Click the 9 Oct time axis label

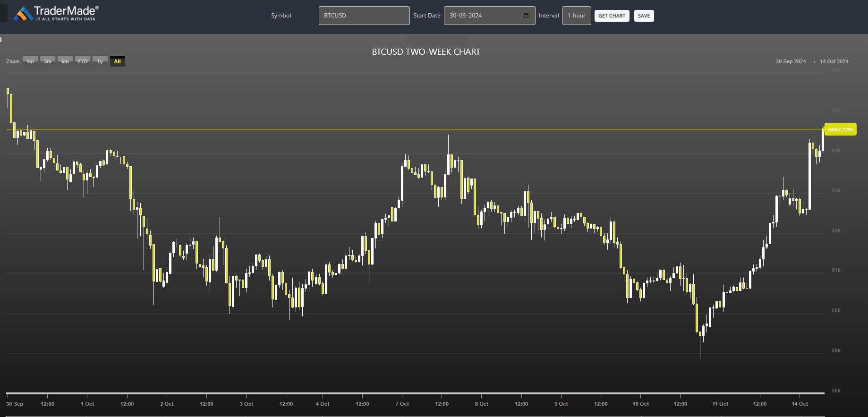[561, 404]
